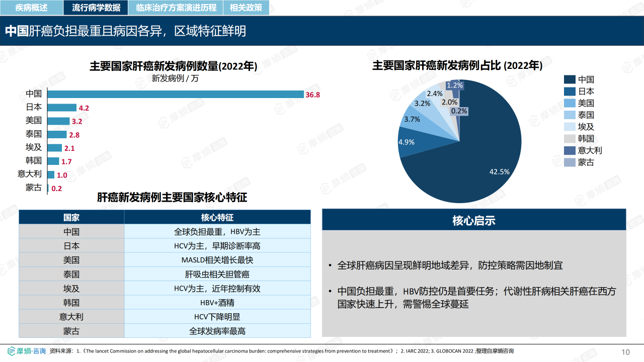Click the 蒙古 cell in the table
This screenshot has height=362, width=644.
(71, 331)
